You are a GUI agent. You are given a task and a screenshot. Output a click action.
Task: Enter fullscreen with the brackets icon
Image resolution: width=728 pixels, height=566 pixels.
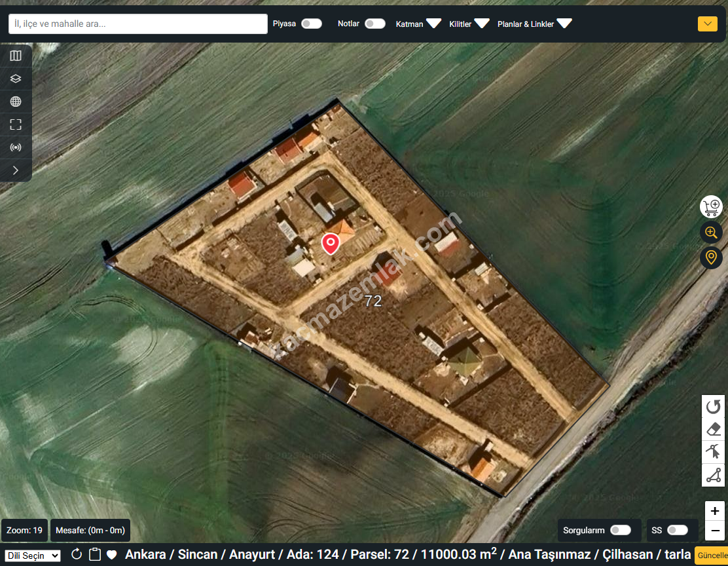(16, 124)
